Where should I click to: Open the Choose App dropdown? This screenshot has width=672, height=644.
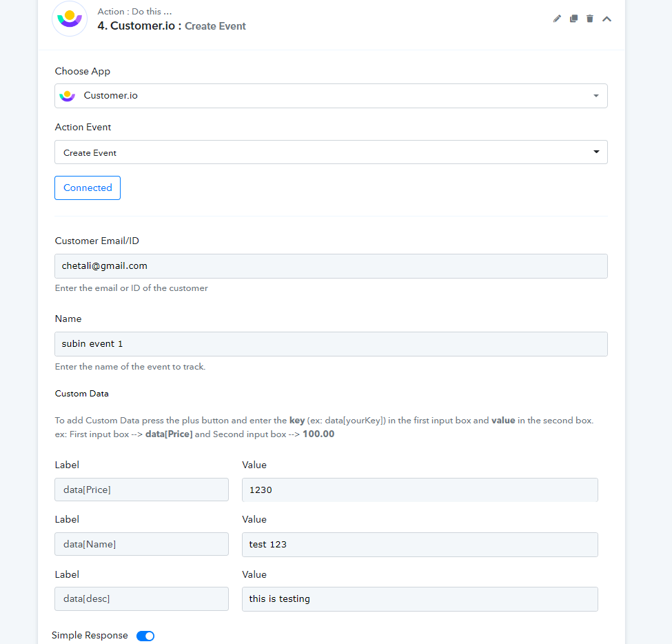click(331, 96)
